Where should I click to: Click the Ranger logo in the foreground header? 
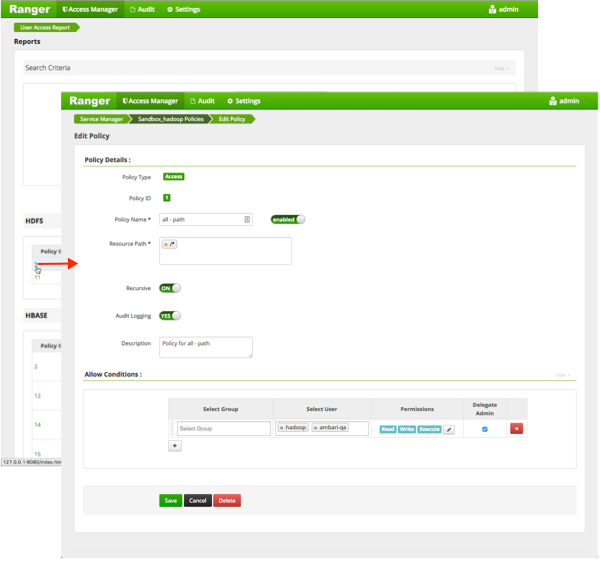click(89, 101)
